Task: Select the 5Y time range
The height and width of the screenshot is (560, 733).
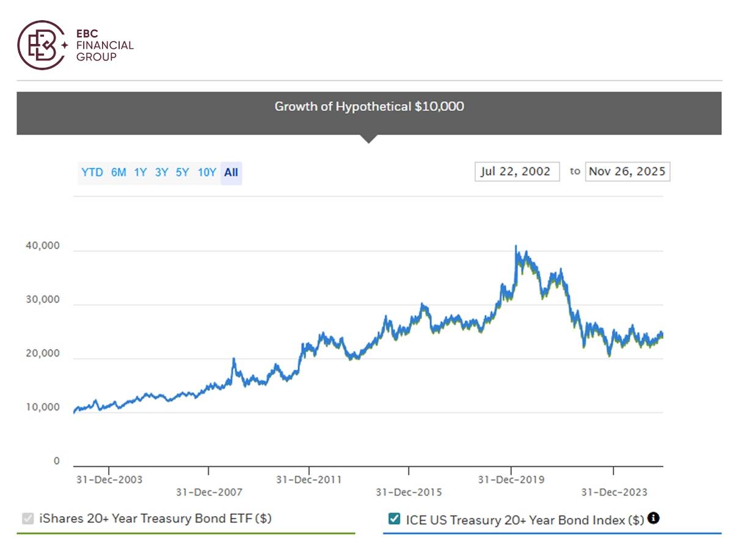Action: [x=184, y=173]
